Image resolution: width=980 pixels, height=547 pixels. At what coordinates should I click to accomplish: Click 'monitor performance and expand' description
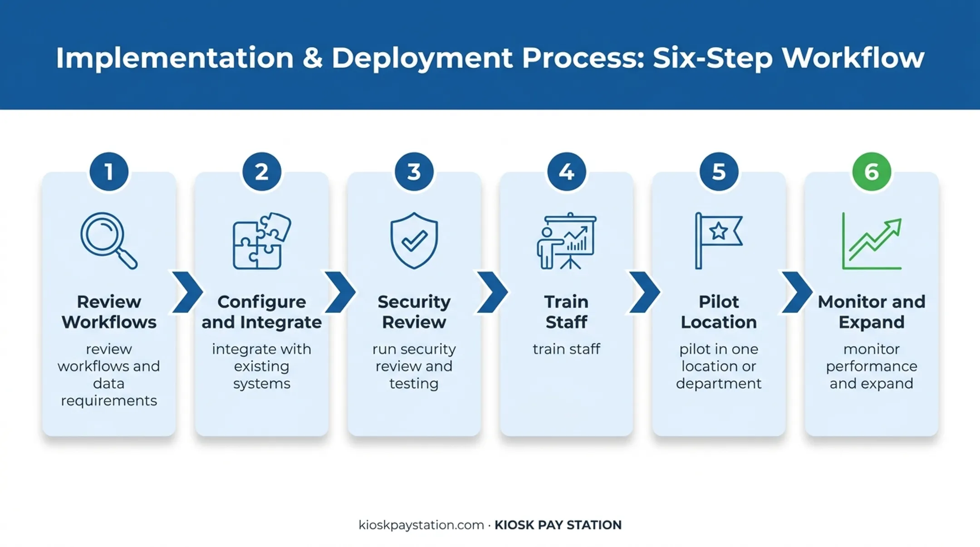pos(872,366)
